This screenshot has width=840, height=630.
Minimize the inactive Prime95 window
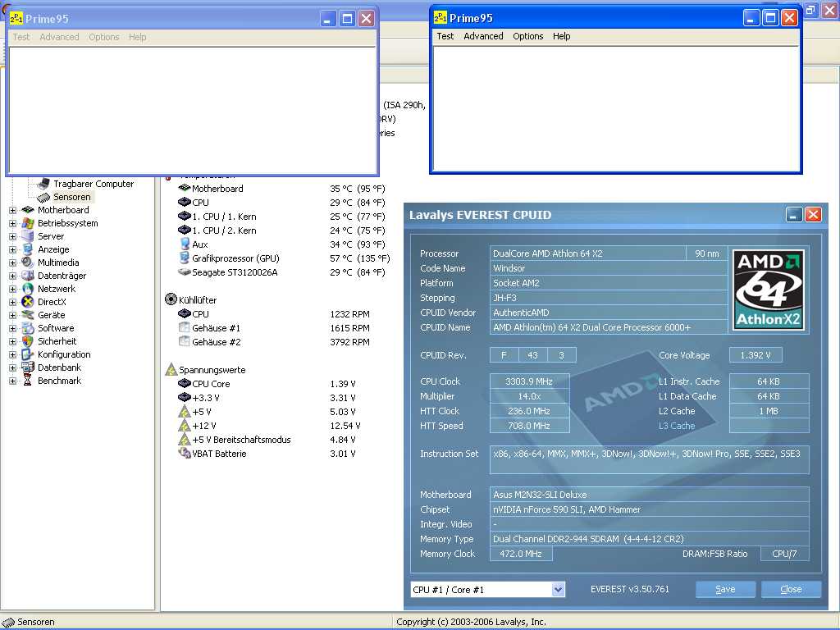click(328, 19)
